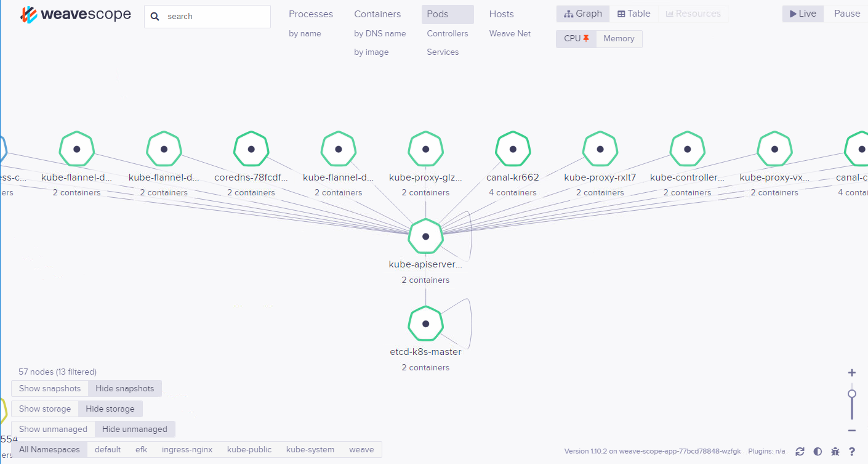Select the Memory metric
The width and height of the screenshot is (868, 464).
(619, 39)
